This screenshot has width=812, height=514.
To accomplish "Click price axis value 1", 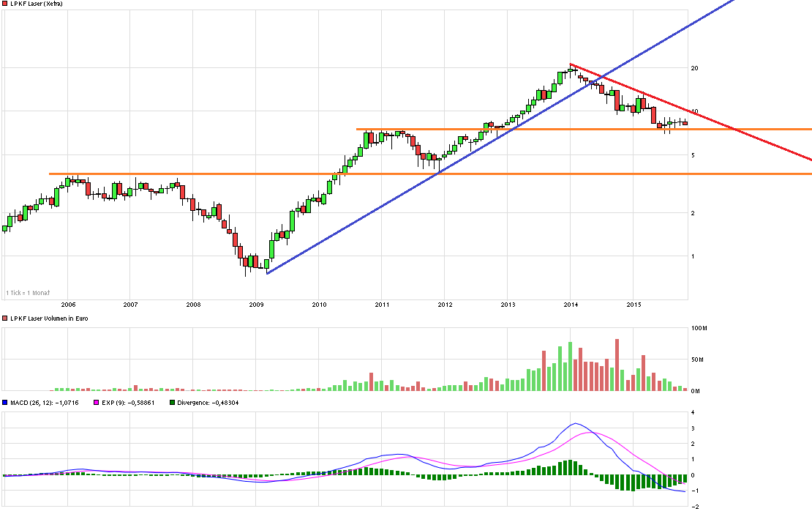I will coord(693,256).
